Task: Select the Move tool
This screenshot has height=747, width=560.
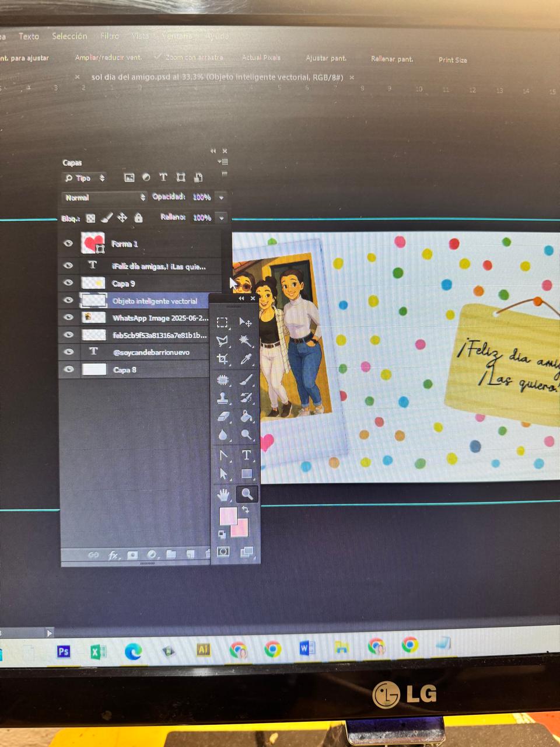Action: [x=246, y=322]
